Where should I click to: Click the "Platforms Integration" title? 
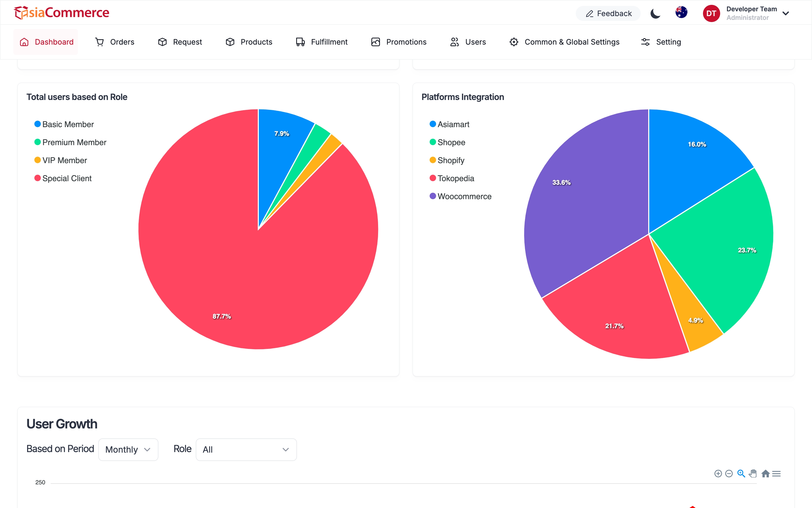coord(463,97)
